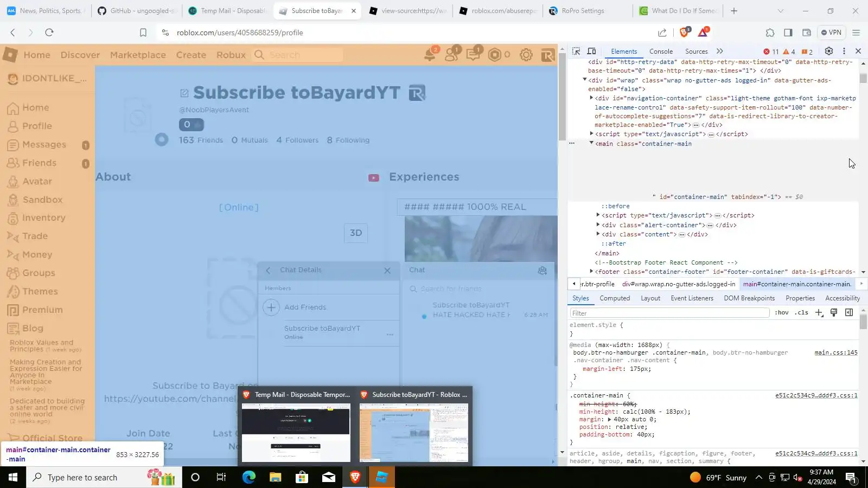
Task: Click the DevTools warnings count badge
Action: [x=789, y=52]
